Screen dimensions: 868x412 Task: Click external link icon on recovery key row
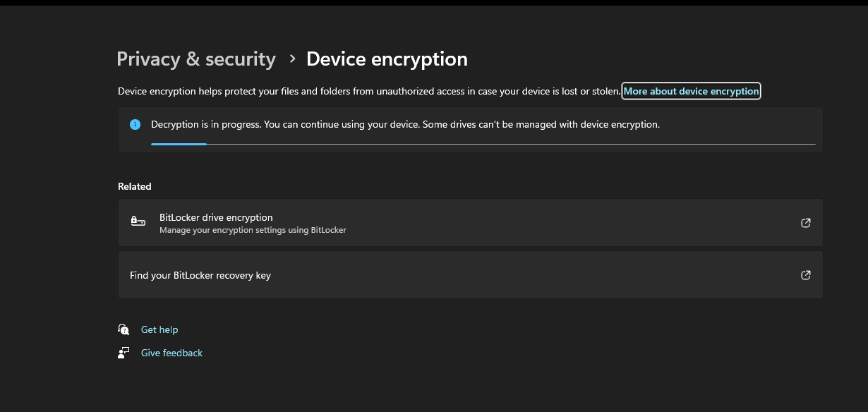(x=805, y=275)
